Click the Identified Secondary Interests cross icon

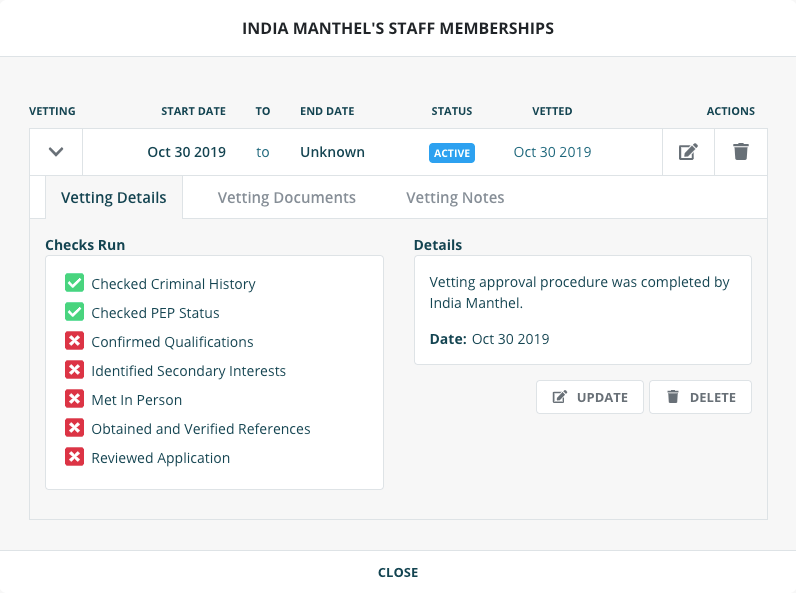click(74, 371)
